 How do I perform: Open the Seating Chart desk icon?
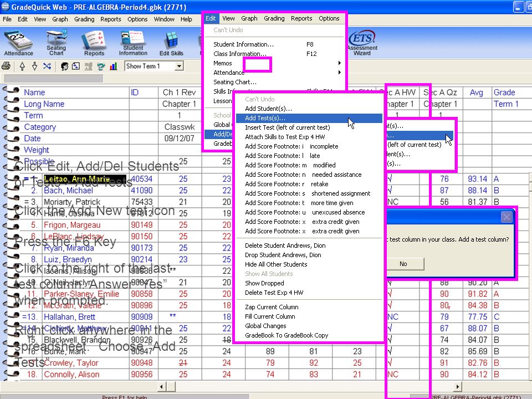[x=57, y=43]
